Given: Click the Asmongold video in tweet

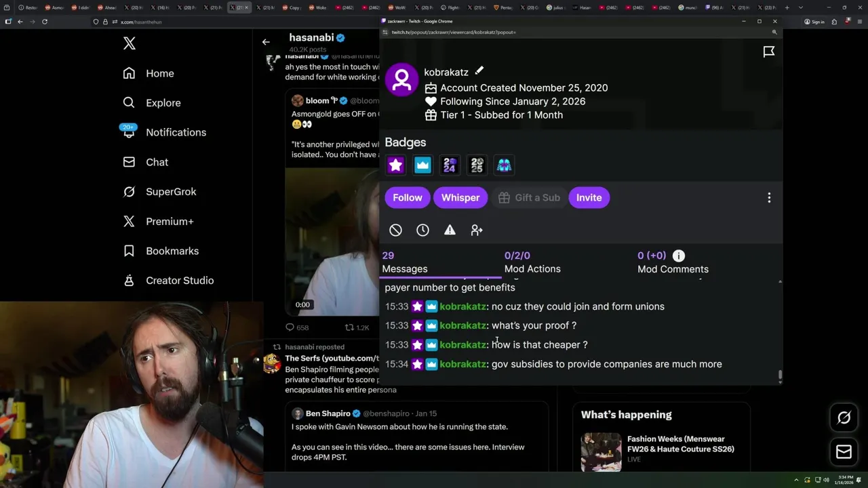Looking at the screenshot, I should tap(332, 241).
